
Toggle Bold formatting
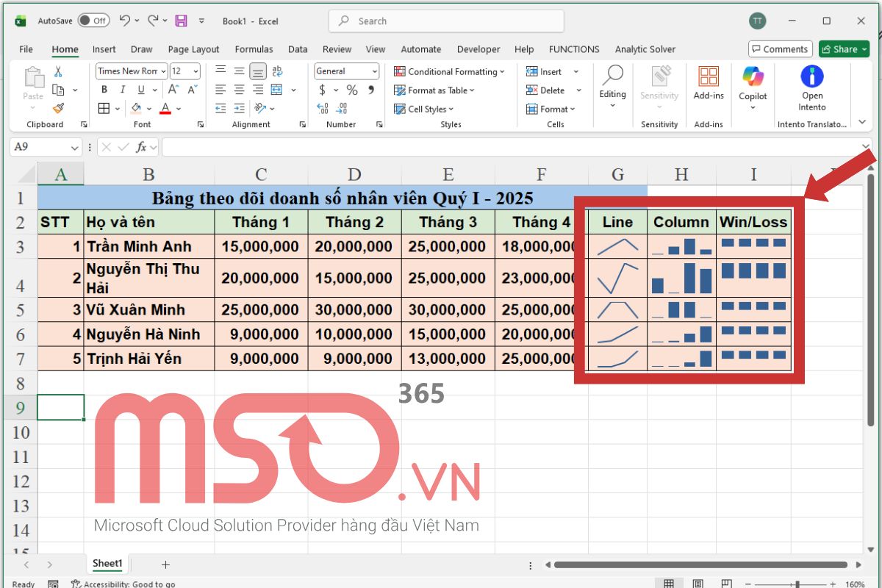tap(104, 90)
